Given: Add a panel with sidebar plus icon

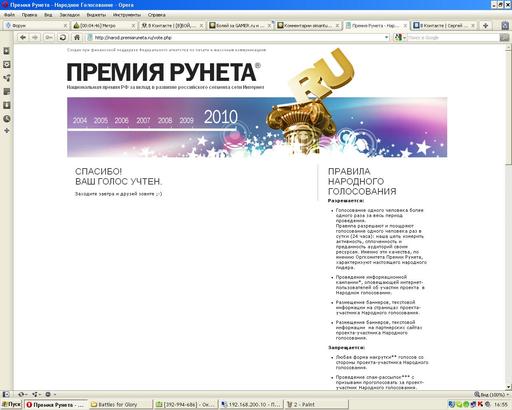Looking at the screenshot, I should pyautogui.click(x=7, y=131).
